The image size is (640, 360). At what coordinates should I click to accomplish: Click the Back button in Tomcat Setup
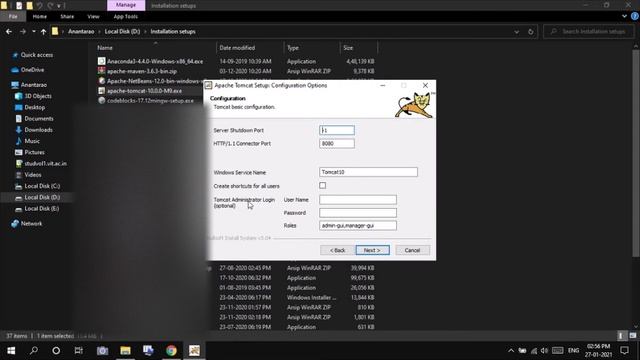(x=337, y=250)
